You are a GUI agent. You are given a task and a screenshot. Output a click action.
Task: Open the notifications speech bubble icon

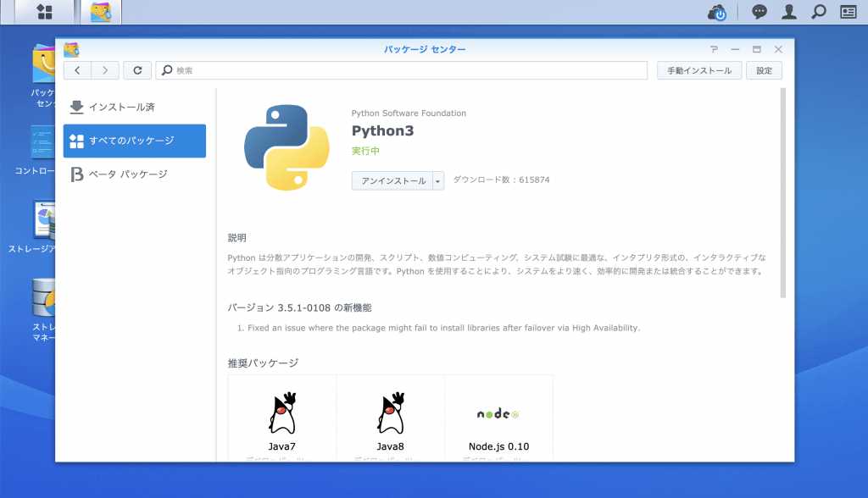760,12
